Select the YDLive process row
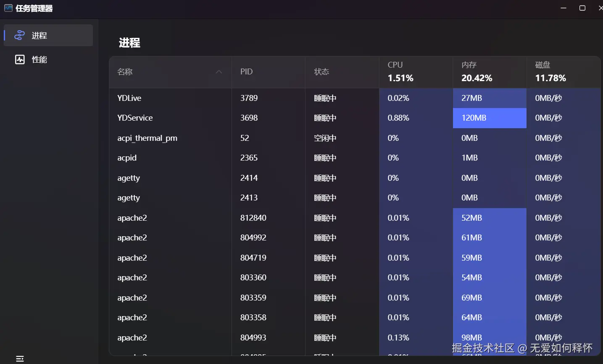Viewport: 603px width, 364px height. click(355, 98)
